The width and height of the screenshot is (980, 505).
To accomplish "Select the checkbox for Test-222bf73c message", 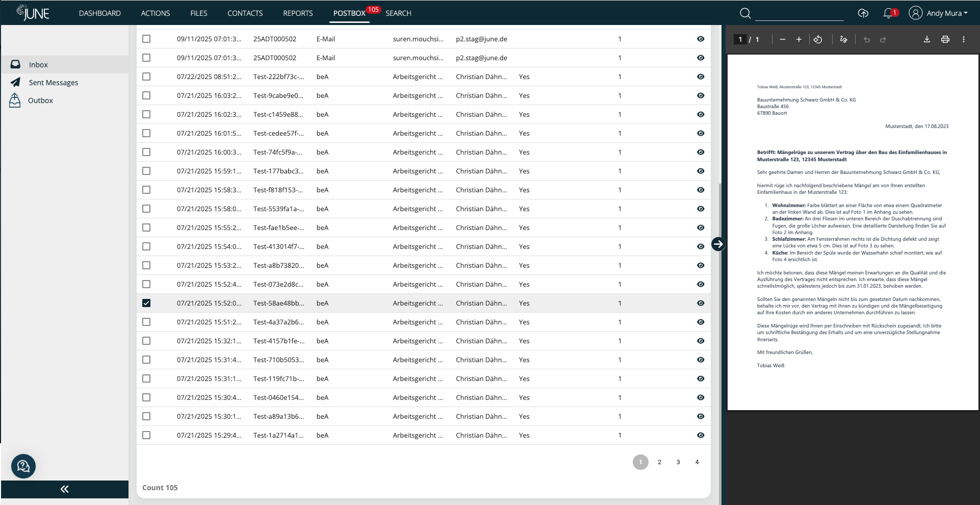I will coord(147,77).
